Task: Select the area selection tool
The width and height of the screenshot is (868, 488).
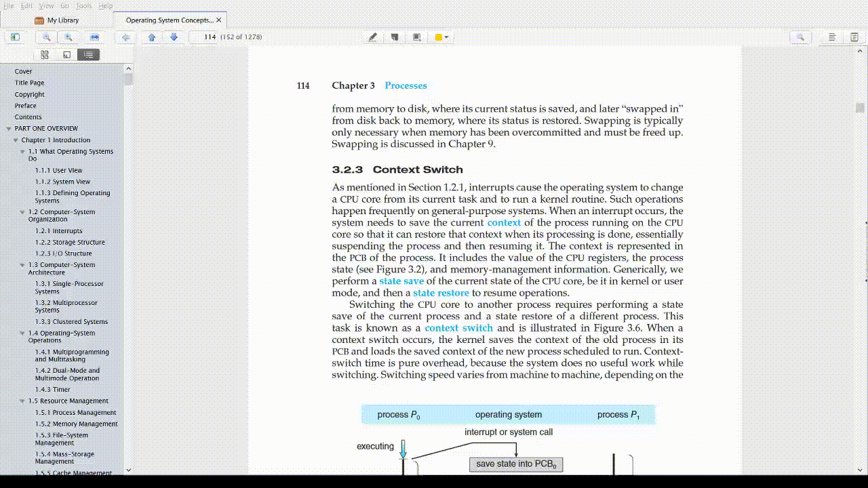Action: point(417,37)
